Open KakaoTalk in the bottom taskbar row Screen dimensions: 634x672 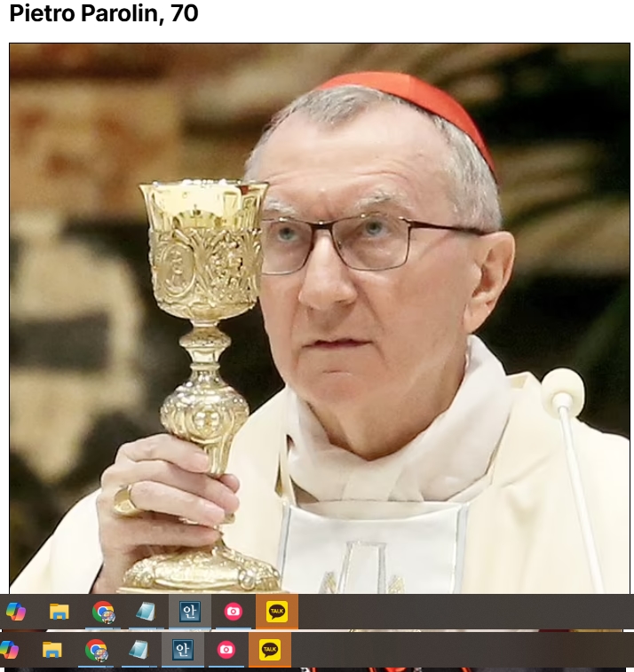pos(270,650)
